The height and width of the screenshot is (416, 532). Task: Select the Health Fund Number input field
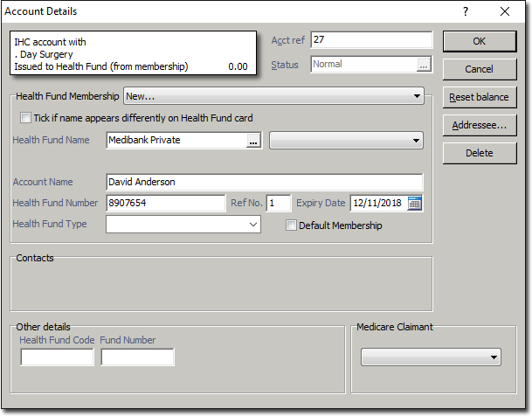165,203
